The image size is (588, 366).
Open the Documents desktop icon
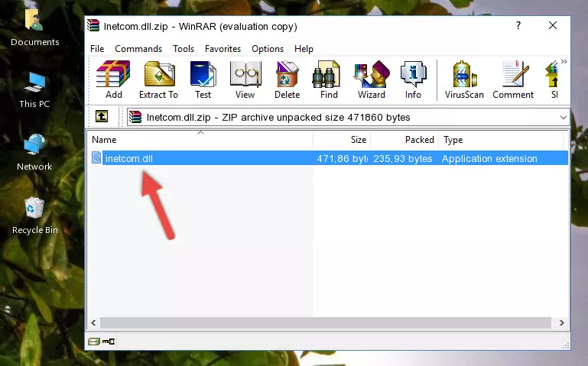(35, 28)
